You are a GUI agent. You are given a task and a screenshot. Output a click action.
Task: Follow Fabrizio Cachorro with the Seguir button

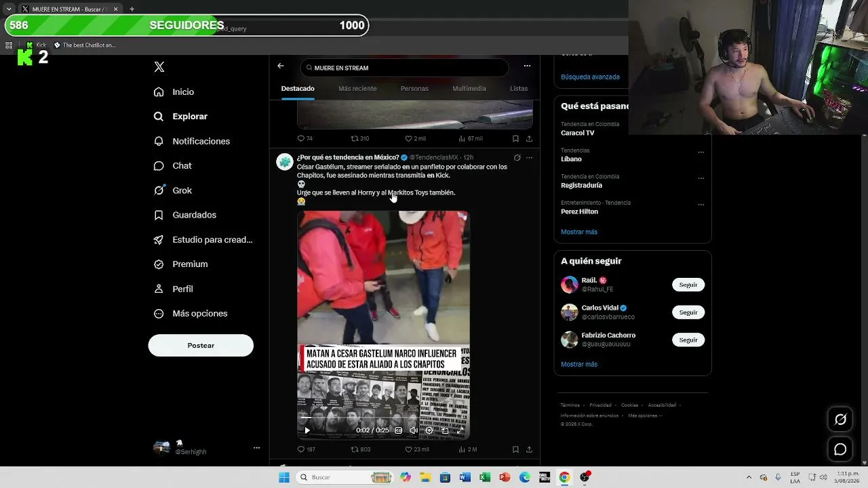click(x=688, y=340)
